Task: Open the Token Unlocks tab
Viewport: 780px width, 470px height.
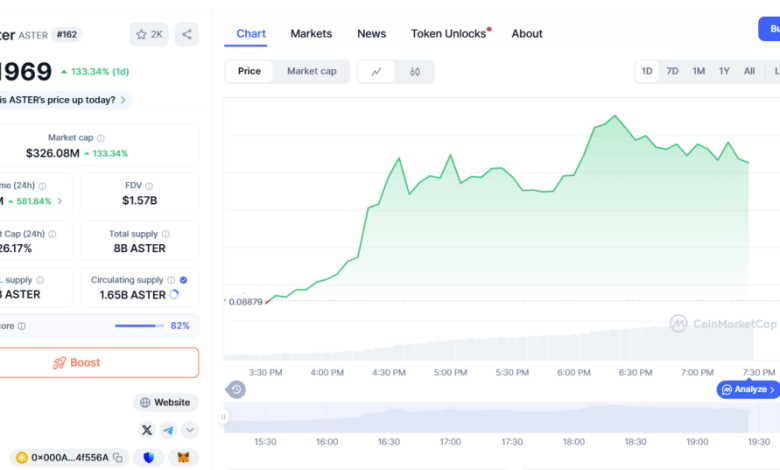Action: tap(448, 34)
